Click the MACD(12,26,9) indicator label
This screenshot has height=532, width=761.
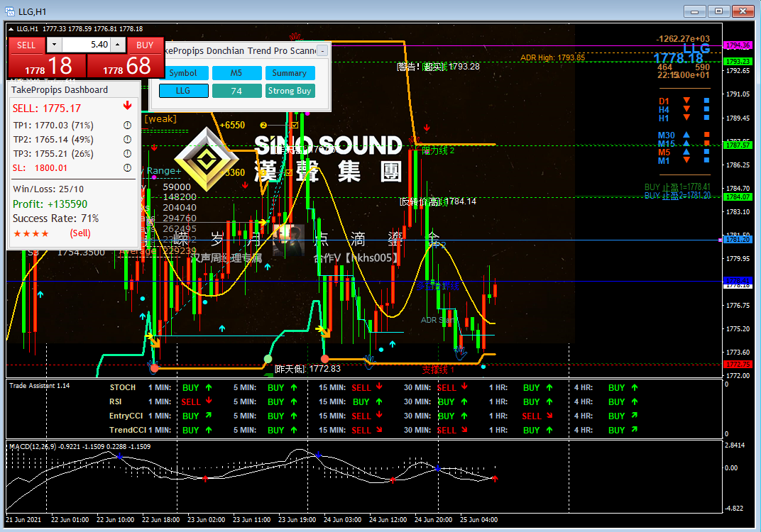33,446
